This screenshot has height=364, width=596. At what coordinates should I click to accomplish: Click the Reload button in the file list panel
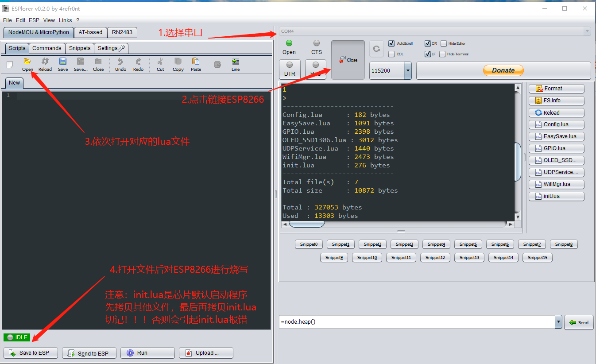[557, 112]
